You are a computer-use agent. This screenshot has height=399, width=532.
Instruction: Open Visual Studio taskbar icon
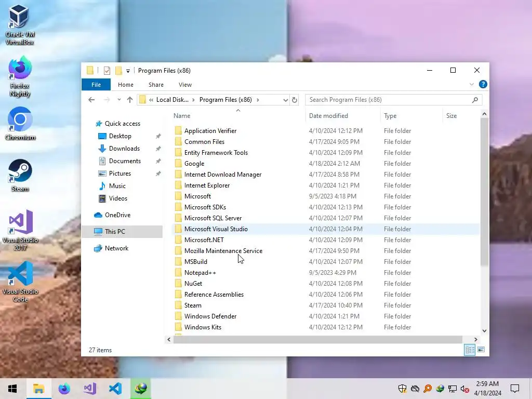pos(90,389)
